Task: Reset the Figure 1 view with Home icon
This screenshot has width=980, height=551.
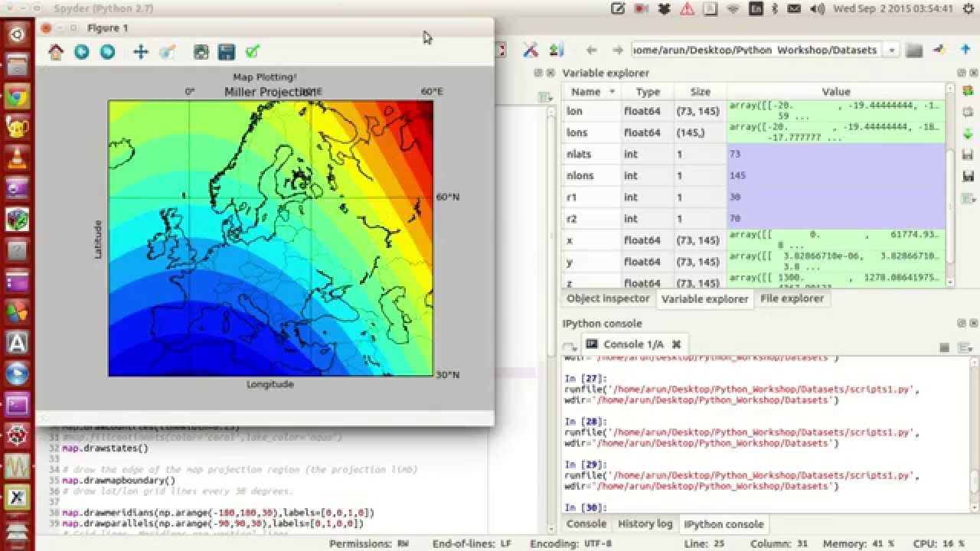Action: pyautogui.click(x=56, y=52)
